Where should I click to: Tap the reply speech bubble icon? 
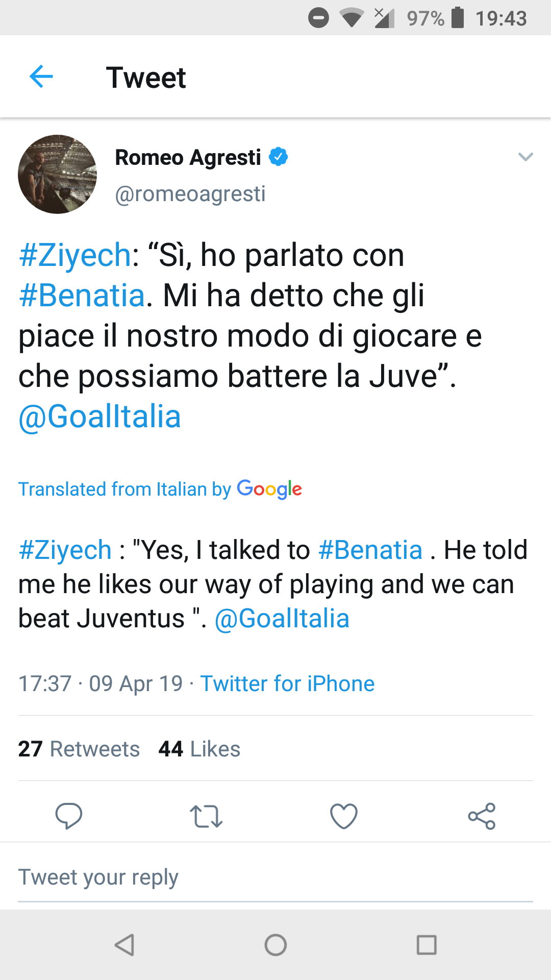pyautogui.click(x=69, y=815)
